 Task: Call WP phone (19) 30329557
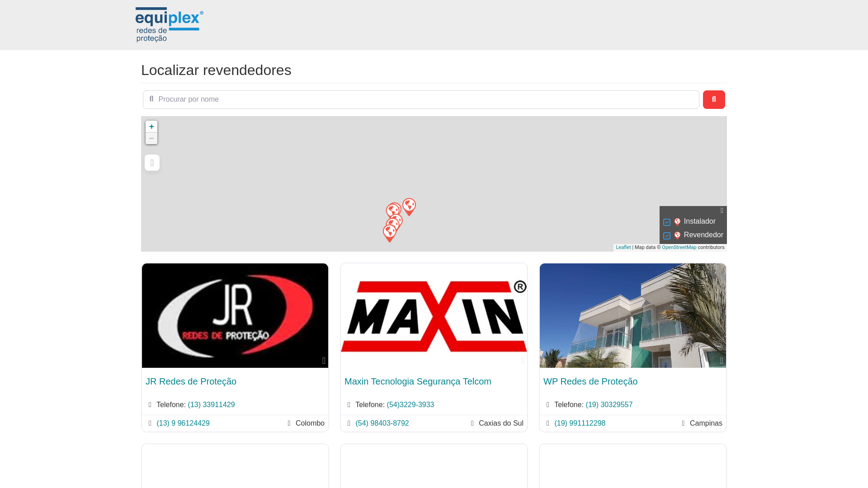pos(609,405)
